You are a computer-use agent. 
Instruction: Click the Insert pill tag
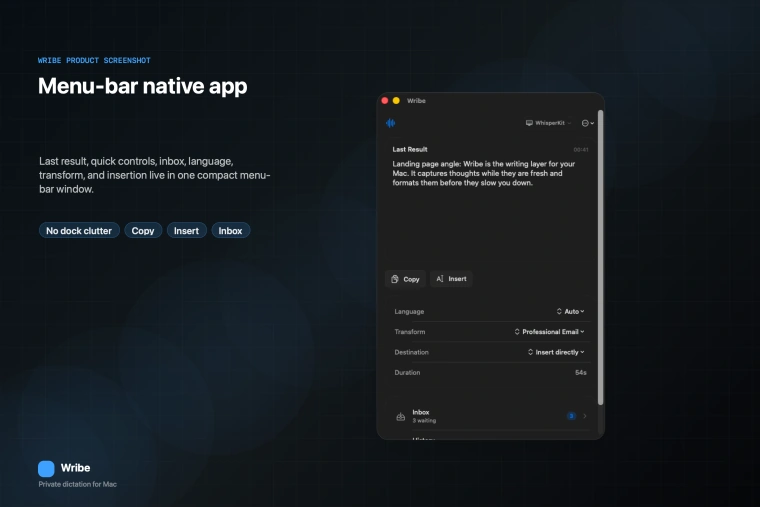pos(187,231)
